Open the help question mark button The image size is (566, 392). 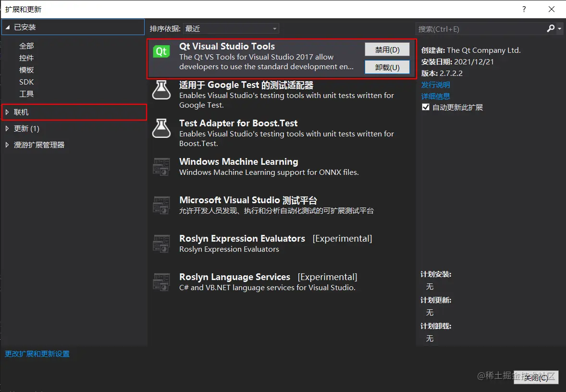tap(524, 9)
